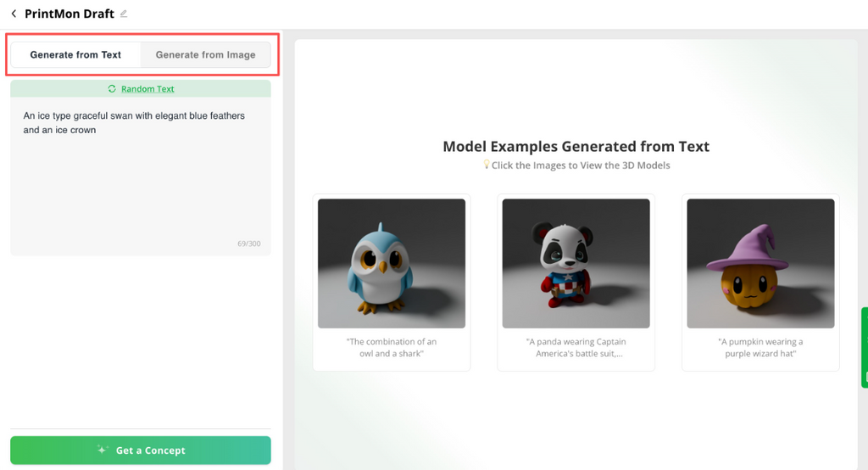Open the blue owl-shark model thumbnail
The image size is (868, 470).
[392, 263]
